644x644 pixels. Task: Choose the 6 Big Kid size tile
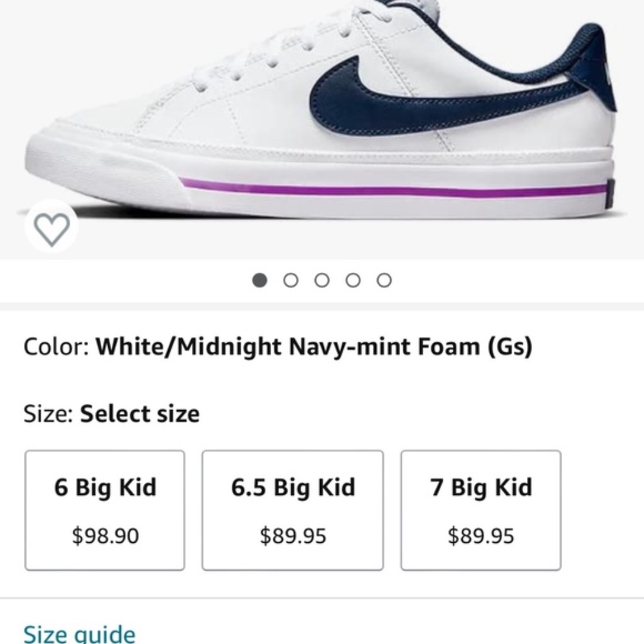pos(105,509)
